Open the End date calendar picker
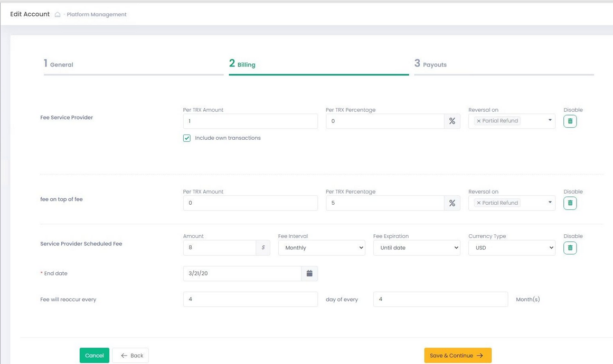This screenshot has height=364, width=613. [x=309, y=273]
